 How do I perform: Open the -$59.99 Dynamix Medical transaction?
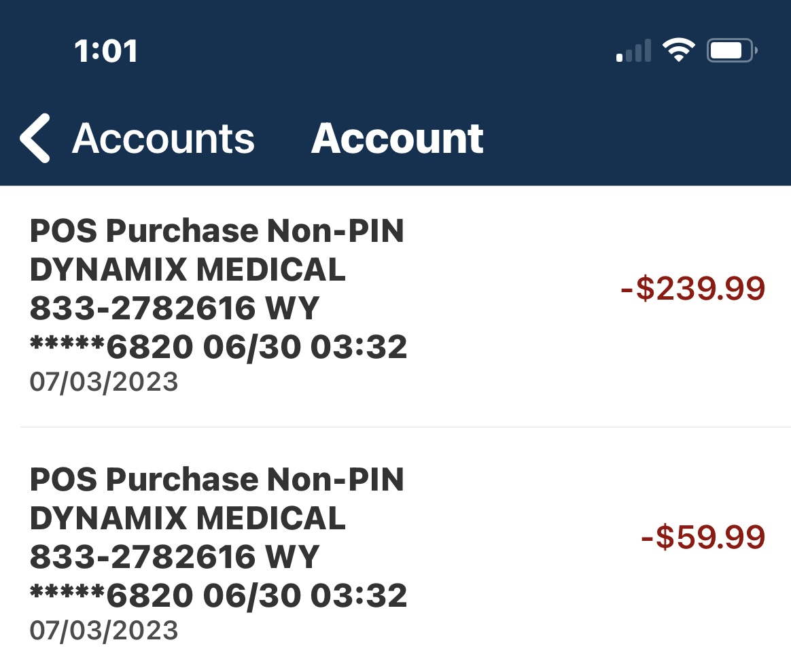click(395, 550)
